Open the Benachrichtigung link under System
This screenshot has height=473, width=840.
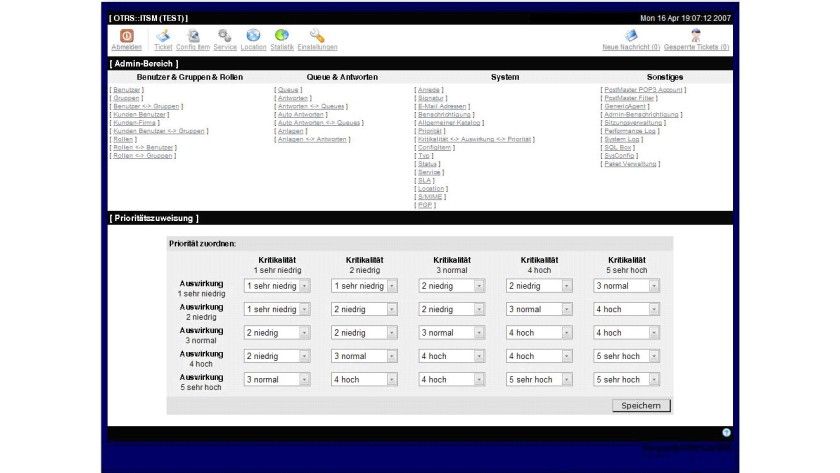444,115
